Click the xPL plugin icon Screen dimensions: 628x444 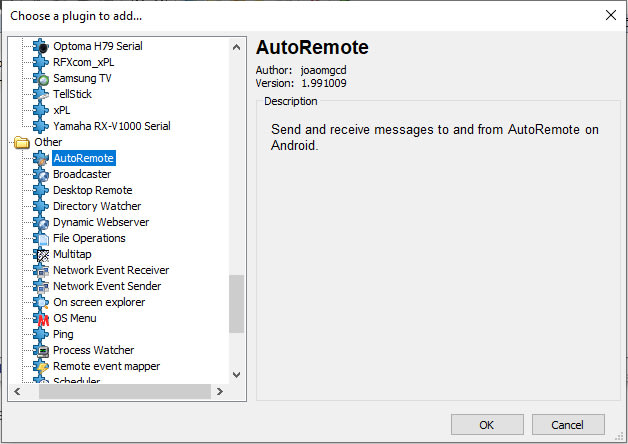(x=41, y=110)
